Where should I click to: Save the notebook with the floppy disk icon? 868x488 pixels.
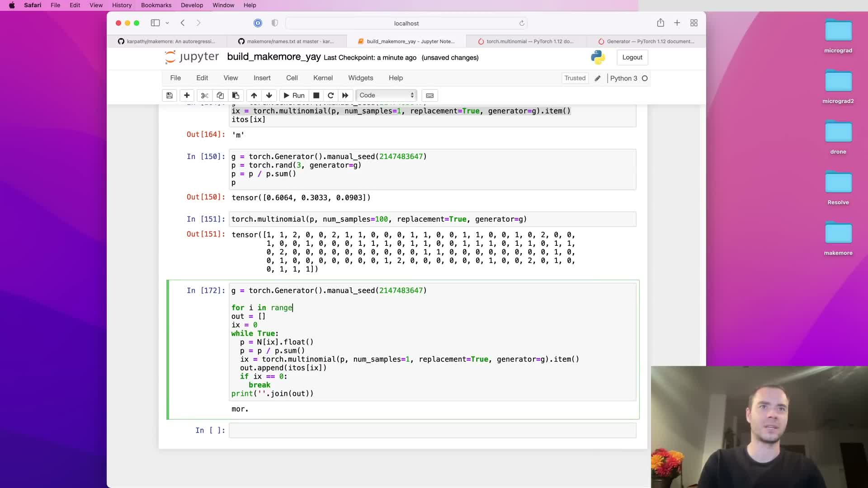pyautogui.click(x=169, y=95)
